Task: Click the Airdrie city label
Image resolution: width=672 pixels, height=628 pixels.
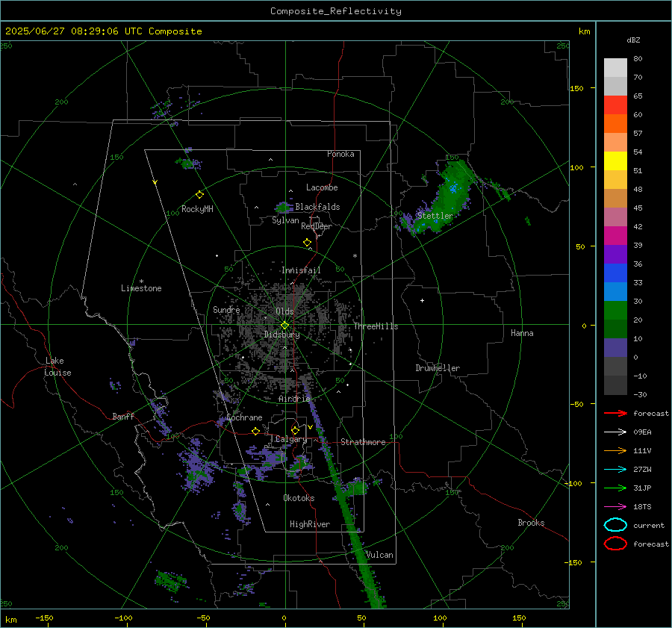Action: click(x=294, y=399)
